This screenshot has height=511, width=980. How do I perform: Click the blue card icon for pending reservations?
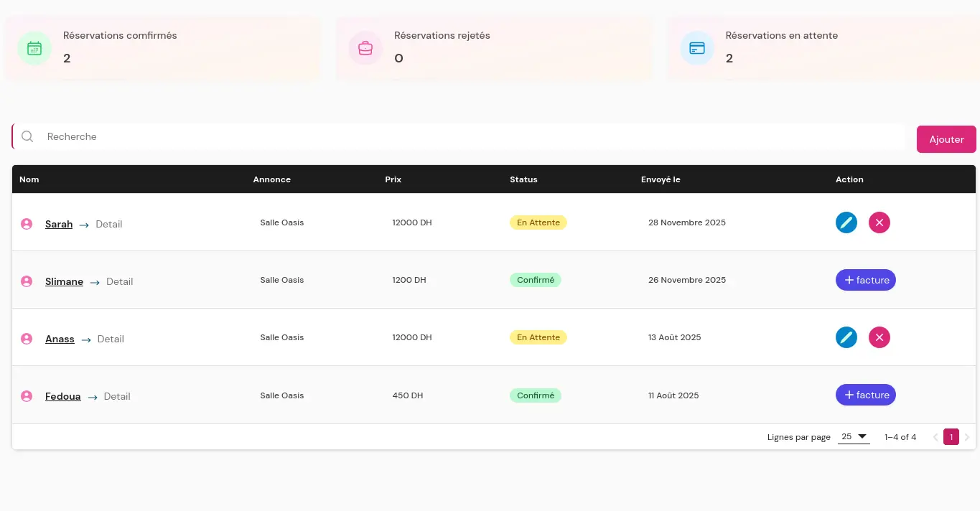click(697, 48)
